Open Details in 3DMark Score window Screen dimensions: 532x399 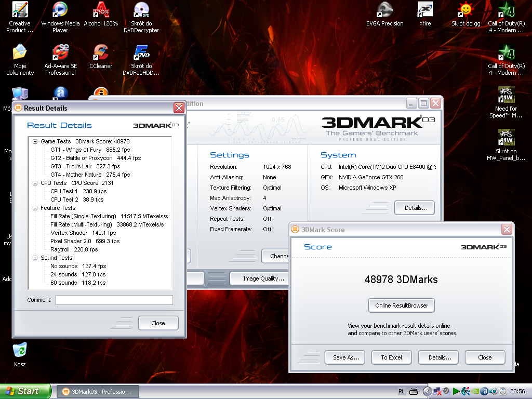click(438, 357)
